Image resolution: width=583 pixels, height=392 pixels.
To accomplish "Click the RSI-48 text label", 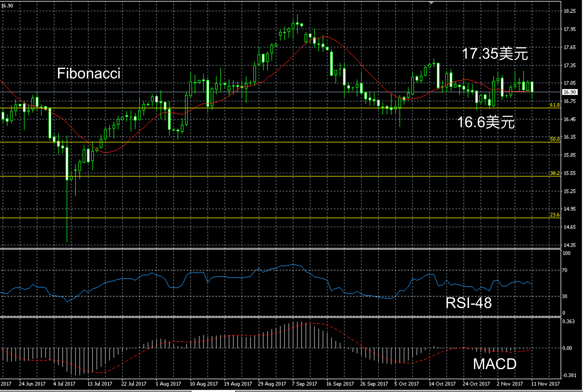I will click(469, 303).
